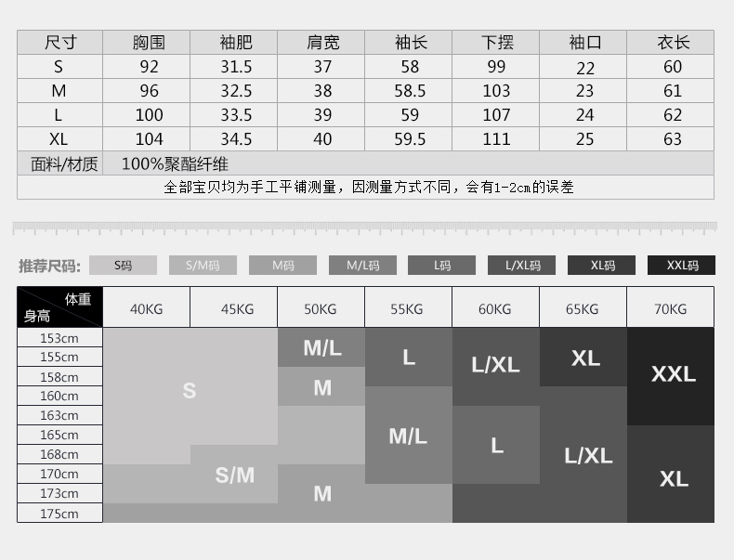Choose the L/XL码 legend swatch

pyautogui.click(x=522, y=266)
